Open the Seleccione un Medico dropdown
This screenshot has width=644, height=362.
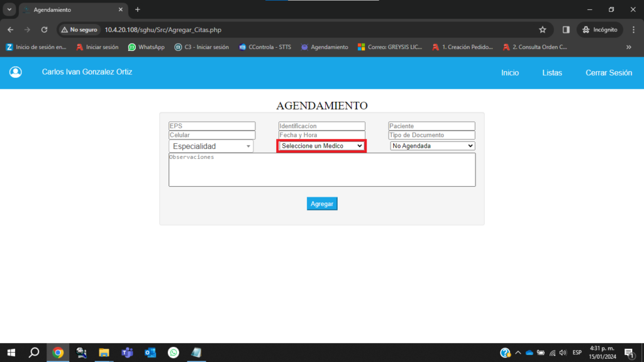coord(321,146)
